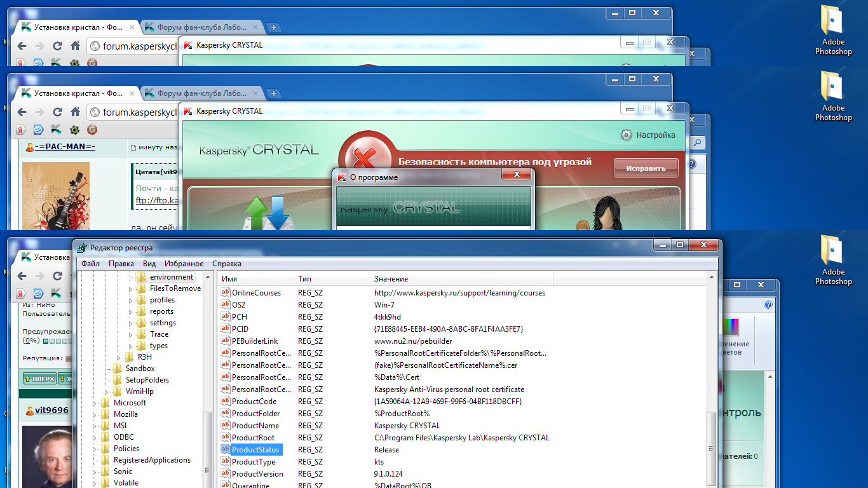Select the SetupFolders key
The width and height of the screenshot is (868, 488).
[x=147, y=380]
